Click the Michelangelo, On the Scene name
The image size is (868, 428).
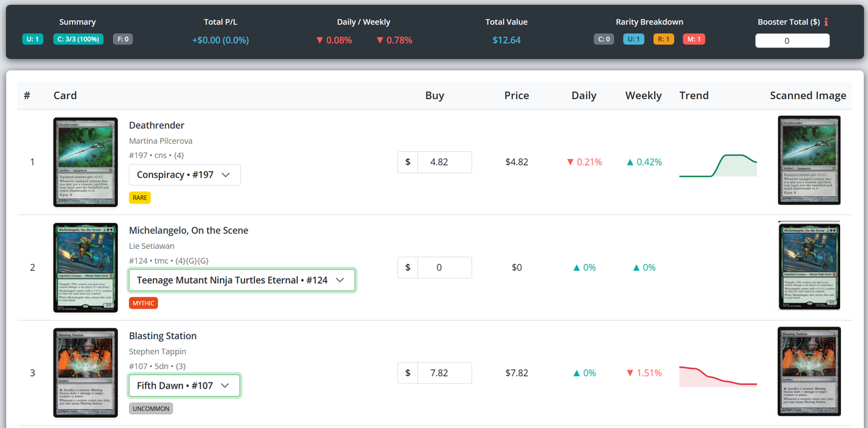(x=189, y=231)
